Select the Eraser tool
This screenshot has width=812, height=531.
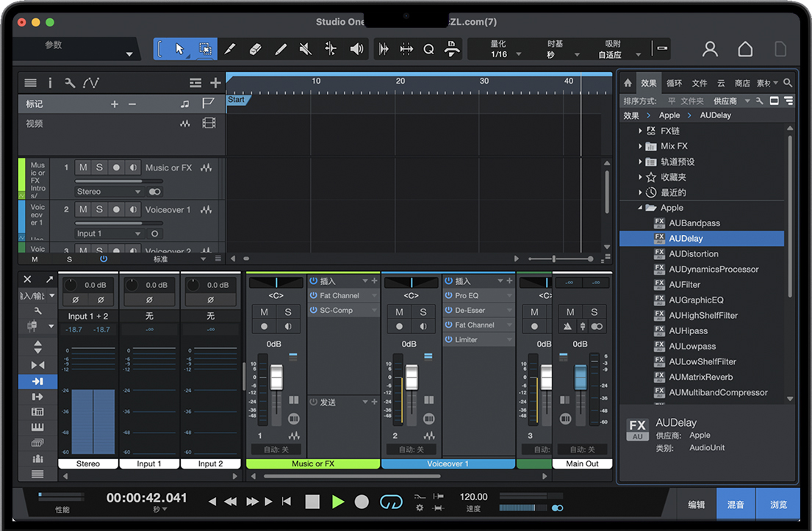(255, 49)
